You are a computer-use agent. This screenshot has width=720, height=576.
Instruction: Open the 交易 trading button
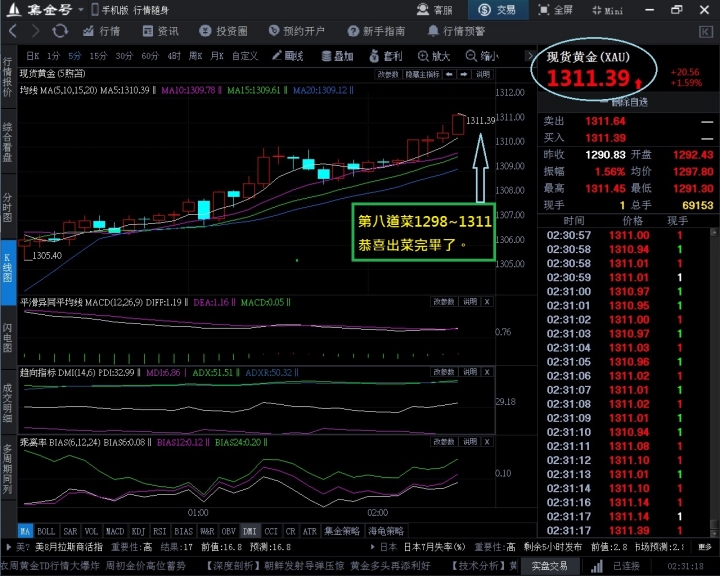(x=497, y=10)
